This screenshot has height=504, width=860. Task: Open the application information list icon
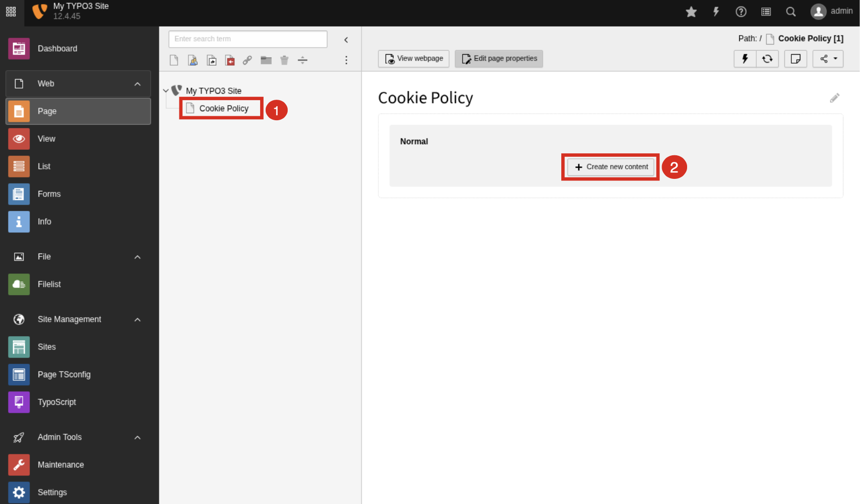(x=766, y=12)
